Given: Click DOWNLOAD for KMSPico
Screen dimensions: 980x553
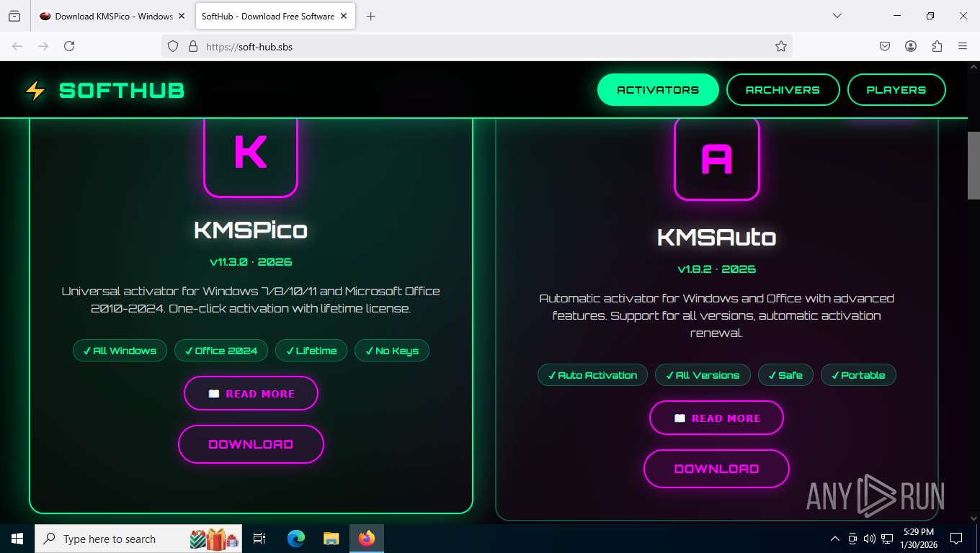Looking at the screenshot, I should [251, 444].
